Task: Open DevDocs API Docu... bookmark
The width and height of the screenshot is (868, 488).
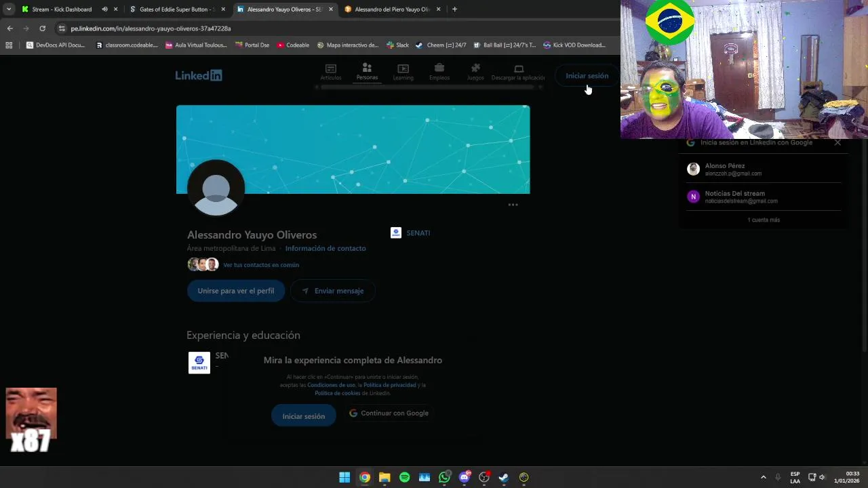Action: (x=56, y=45)
